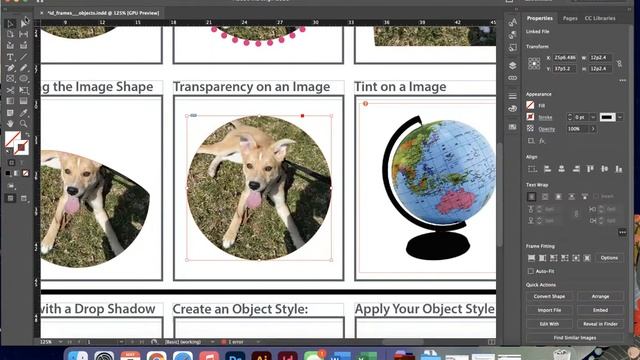Select the Gap tool

pos(24,35)
